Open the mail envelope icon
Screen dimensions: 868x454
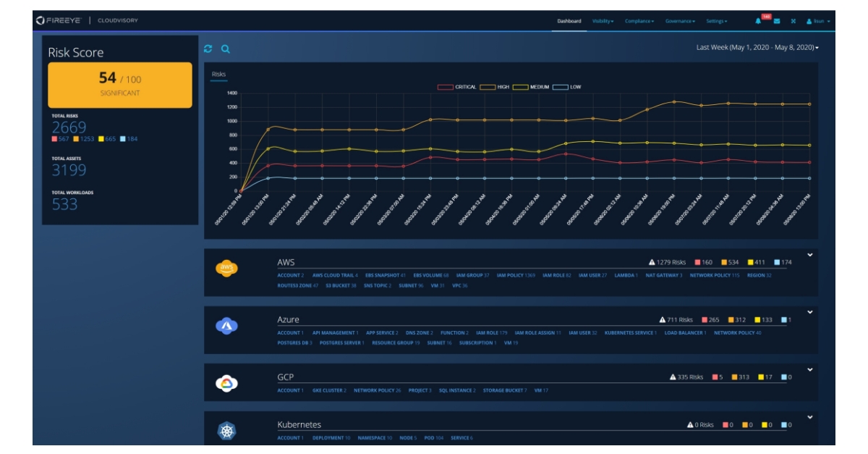[777, 21]
